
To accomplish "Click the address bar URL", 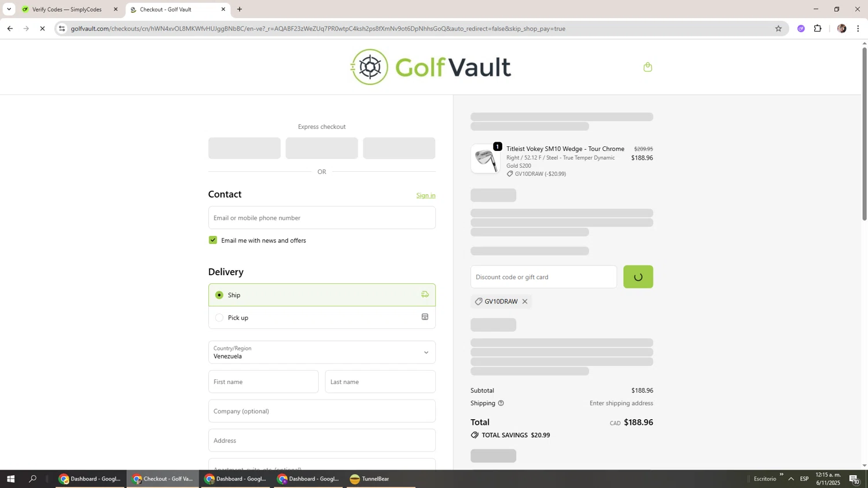I will (x=318, y=28).
